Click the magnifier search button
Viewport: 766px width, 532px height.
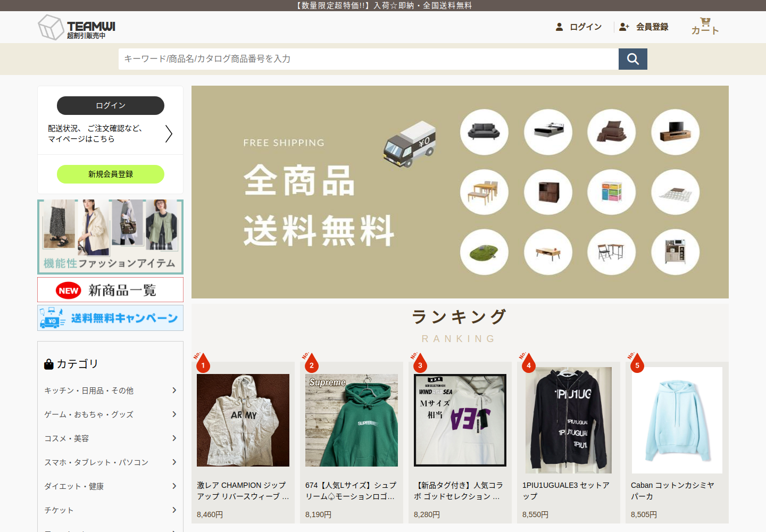(x=633, y=59)
